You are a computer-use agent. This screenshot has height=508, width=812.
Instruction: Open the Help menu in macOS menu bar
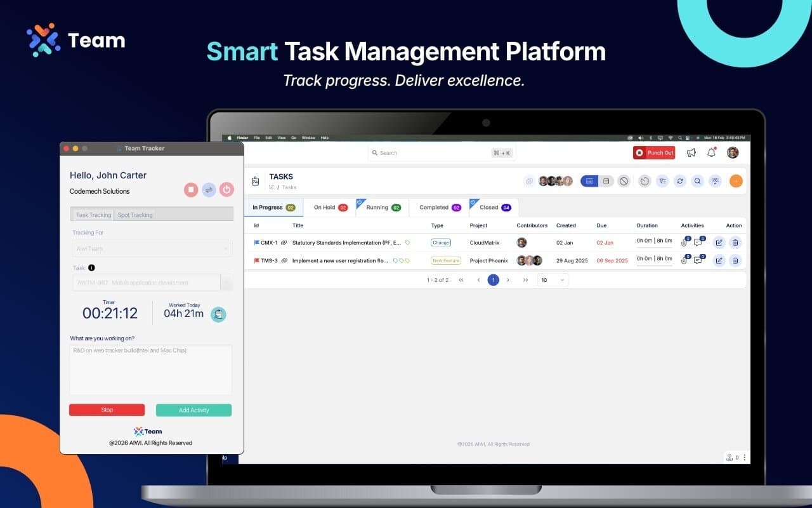(x=325, y=138)
